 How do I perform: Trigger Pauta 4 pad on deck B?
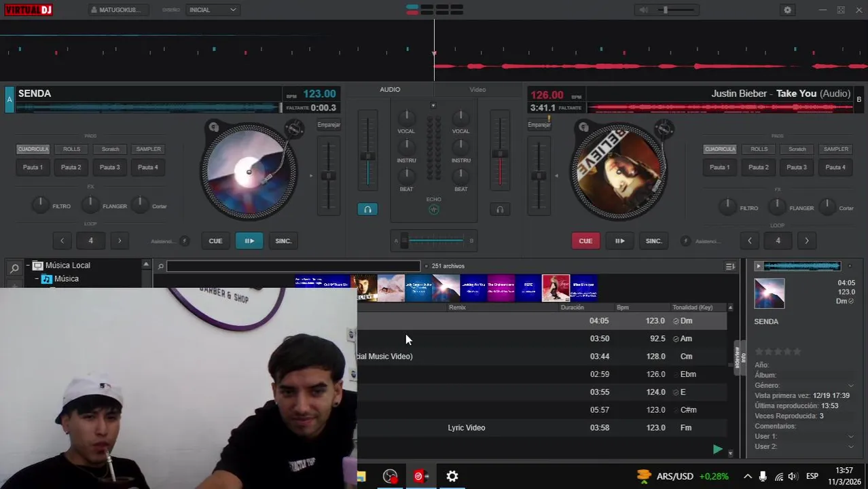pyautogui.click(x=835, y=167)
